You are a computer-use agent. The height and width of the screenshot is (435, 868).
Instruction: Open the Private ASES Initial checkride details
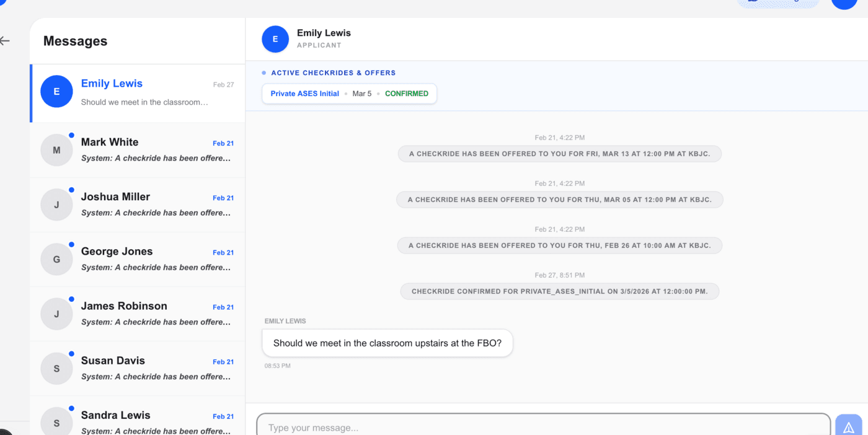tap(304, 93)
